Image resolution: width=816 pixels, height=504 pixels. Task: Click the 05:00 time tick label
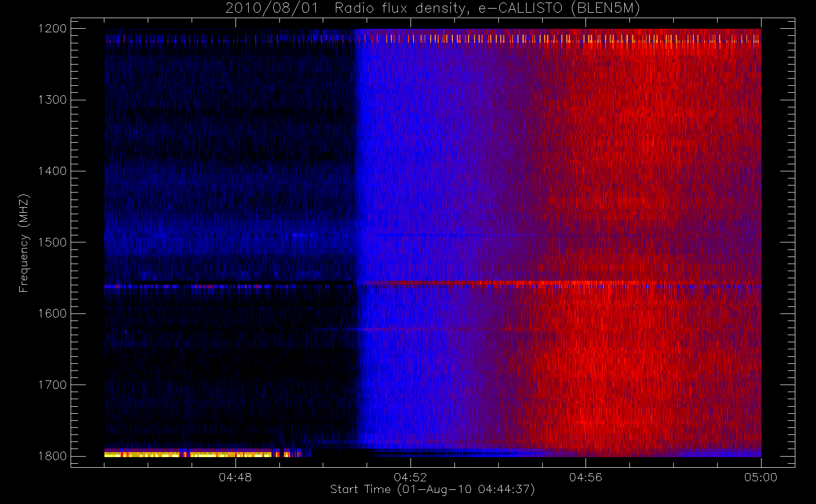point(761,477)
